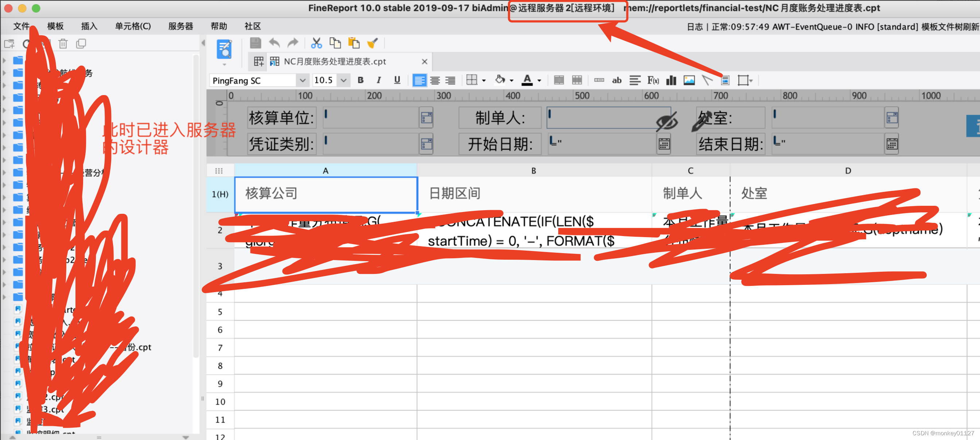The image size is (980, 440).
Task: Open dropdown button for 处室 parameter field
Action: (892, 118)
